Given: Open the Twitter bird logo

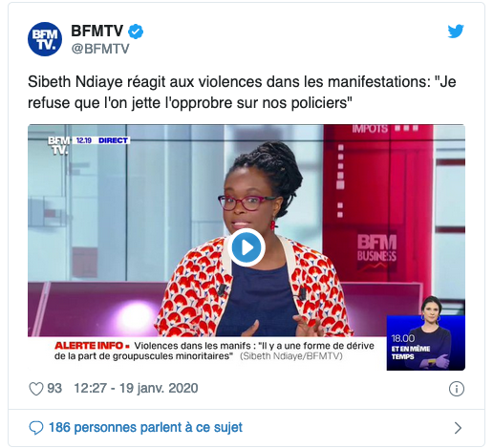Looking at the screenshot, I should [456, 32].
